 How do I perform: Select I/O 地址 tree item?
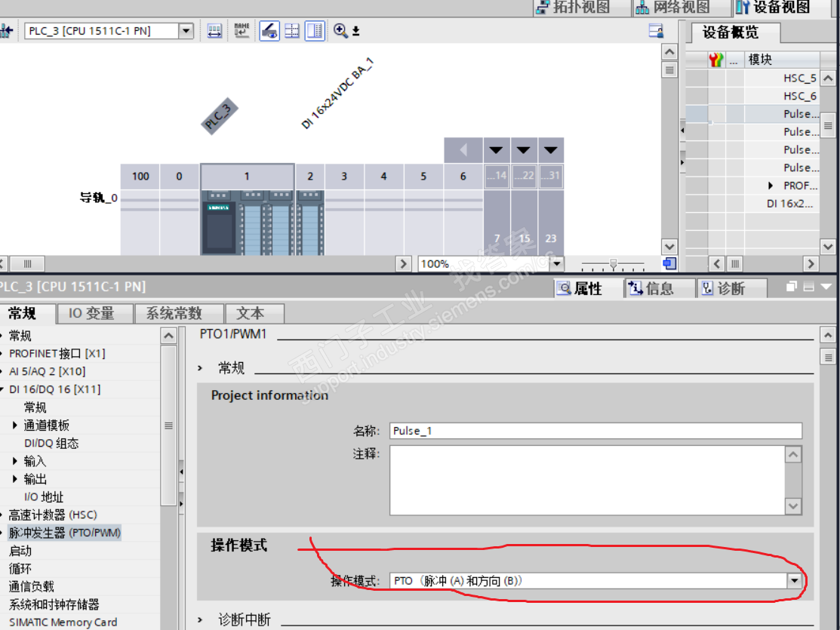pos(44,497)
